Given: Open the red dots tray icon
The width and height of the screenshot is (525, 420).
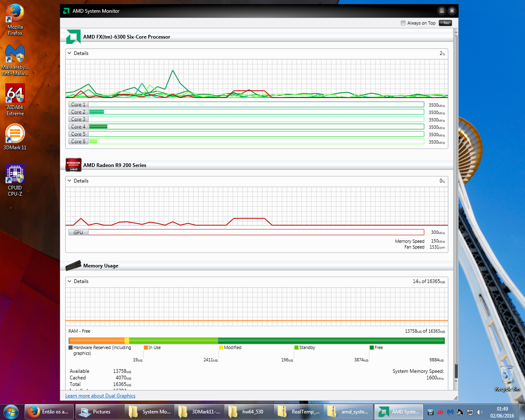Looking at the screenshot, I should pos(441,412).
